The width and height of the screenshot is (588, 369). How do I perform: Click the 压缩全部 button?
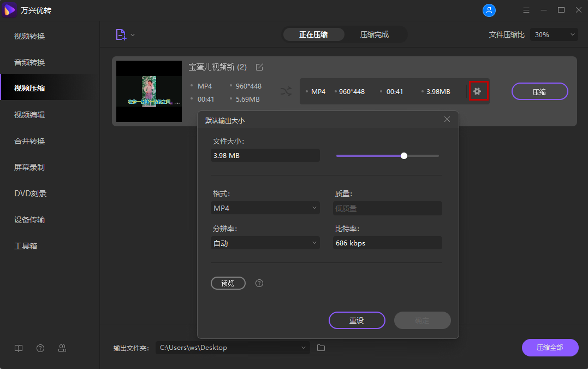pos(550,347)
